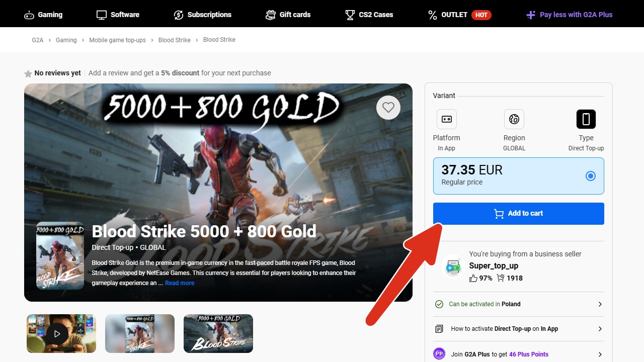Select the Platform In App variant icon

tap(446, 119)
